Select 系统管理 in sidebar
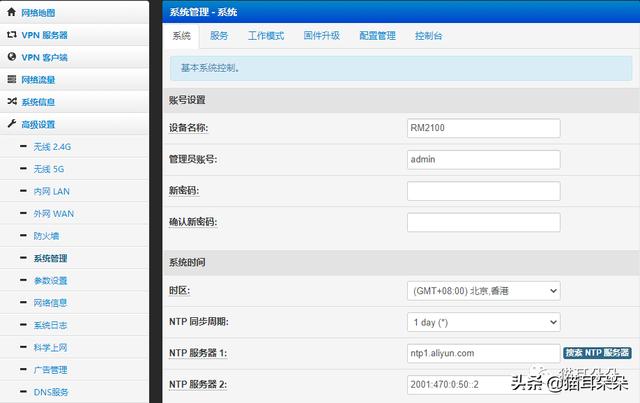Viewport: 640px width, 403px height. point(50,258)
